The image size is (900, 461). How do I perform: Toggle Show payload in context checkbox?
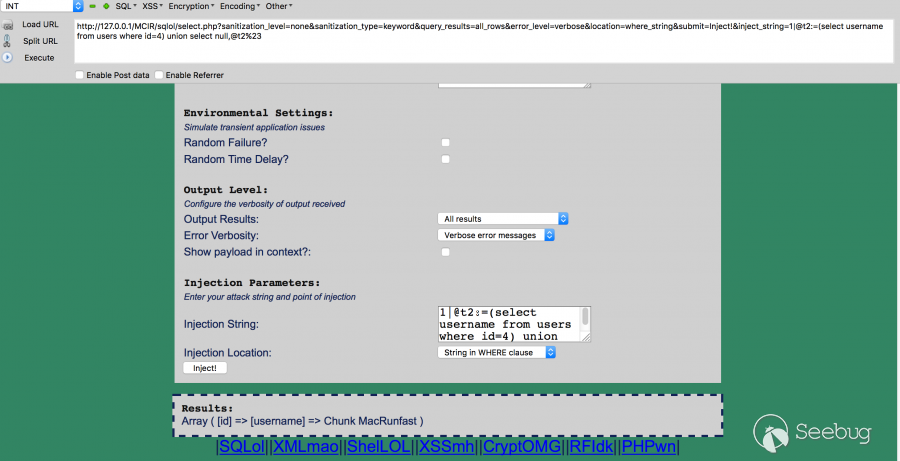[445, 252]
